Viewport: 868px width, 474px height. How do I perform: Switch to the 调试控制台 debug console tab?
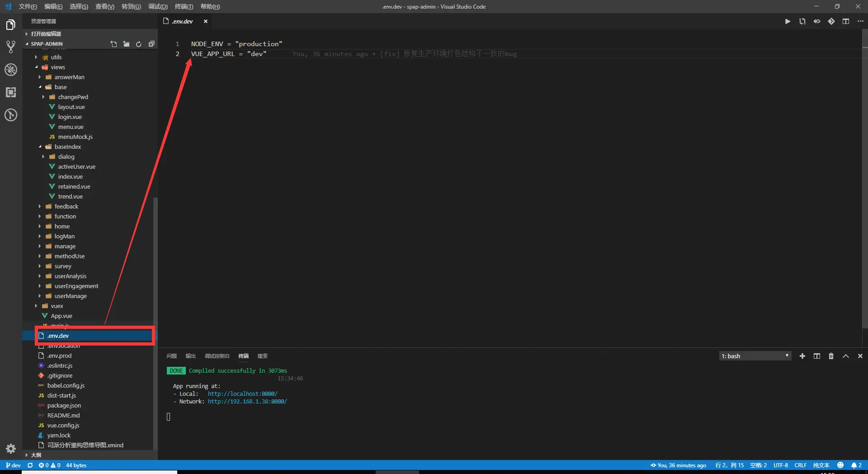(217, 356)
